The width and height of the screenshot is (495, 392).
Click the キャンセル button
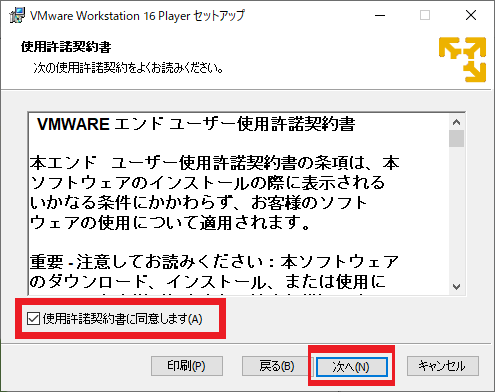443,366
